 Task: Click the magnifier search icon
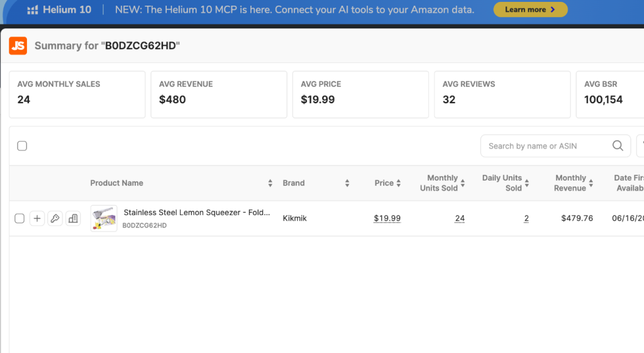(618, 146)
